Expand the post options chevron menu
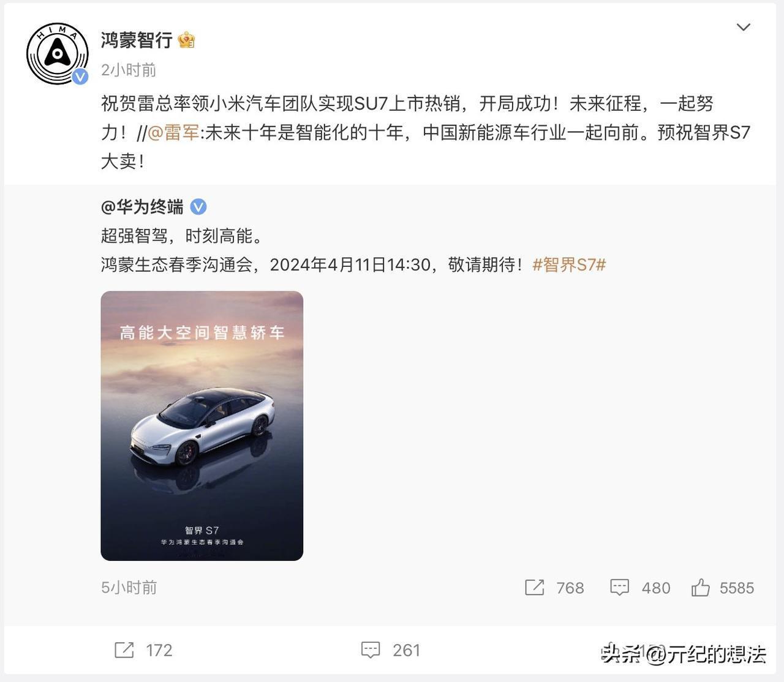 [x=743, y=28]
